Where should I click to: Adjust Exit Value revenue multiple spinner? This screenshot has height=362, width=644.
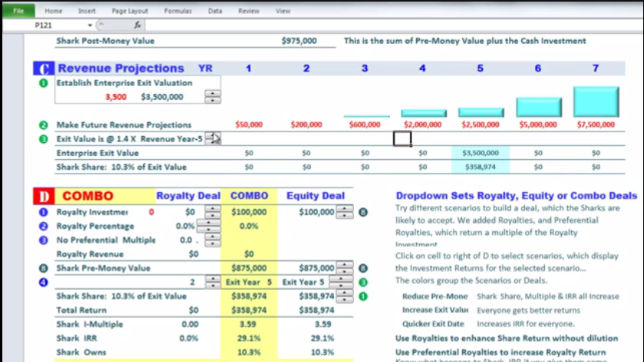coord(213,138)
